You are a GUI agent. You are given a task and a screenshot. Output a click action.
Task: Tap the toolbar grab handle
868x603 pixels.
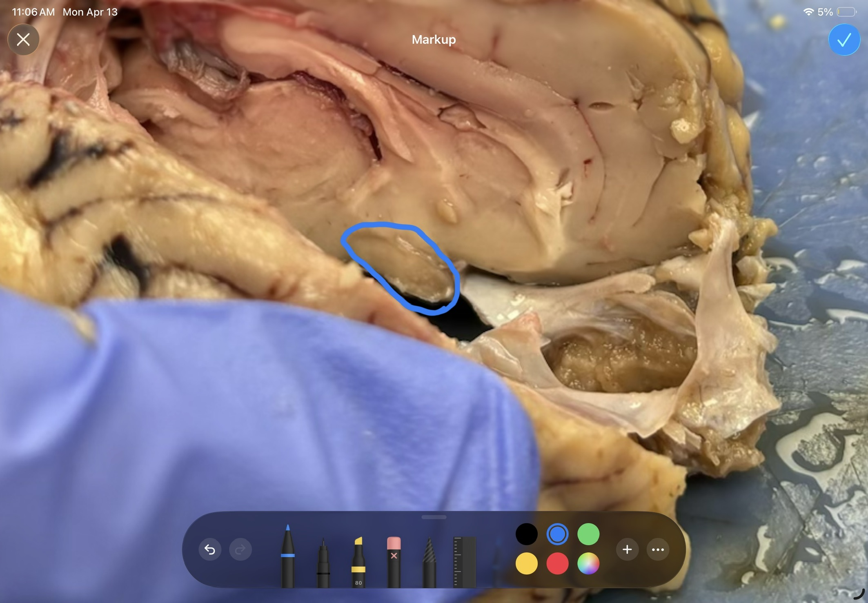[434, 517]
